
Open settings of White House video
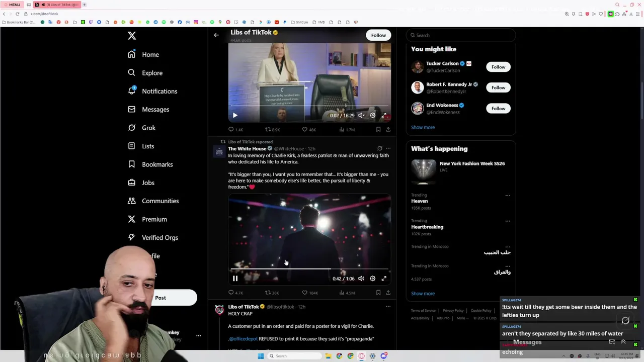(x=373, y=279)
